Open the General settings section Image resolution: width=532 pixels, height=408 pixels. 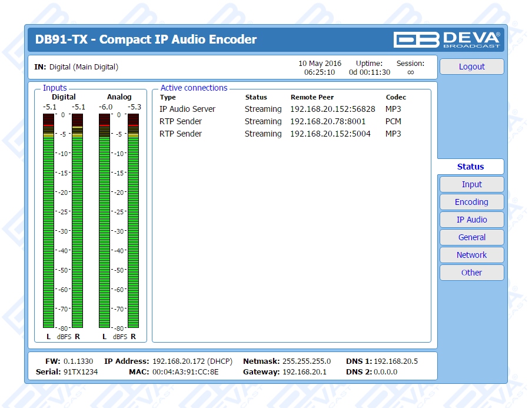pyautogui.click(x=471, y=237)
